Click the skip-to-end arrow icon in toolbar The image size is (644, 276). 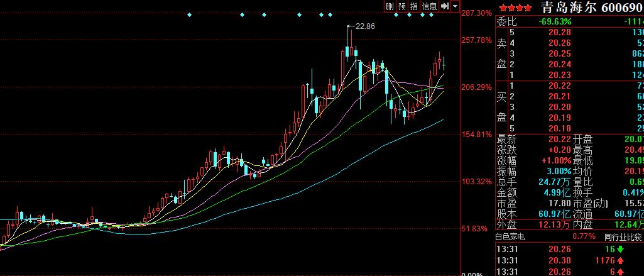click(x=445, y=6)
